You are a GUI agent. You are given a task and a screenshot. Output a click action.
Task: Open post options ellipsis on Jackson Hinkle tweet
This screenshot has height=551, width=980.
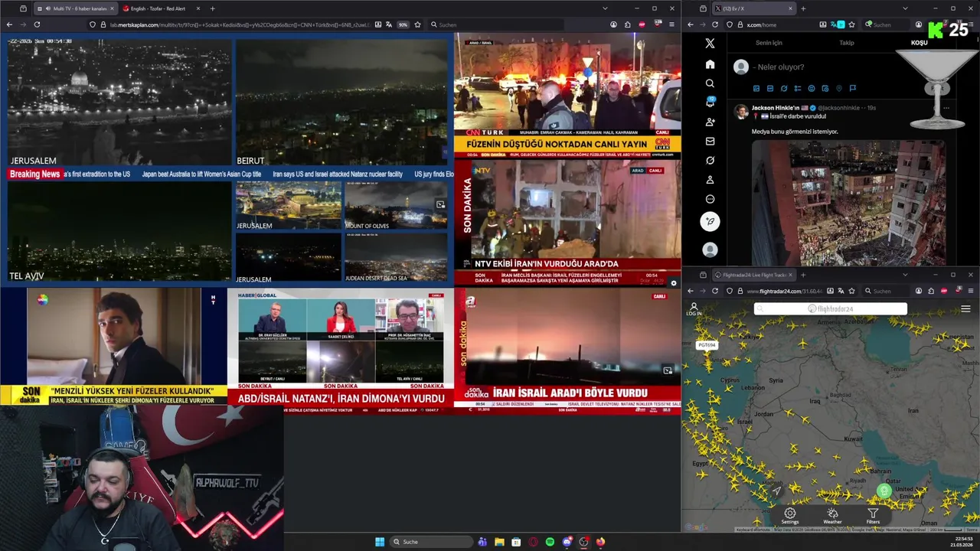coord(946,108)
